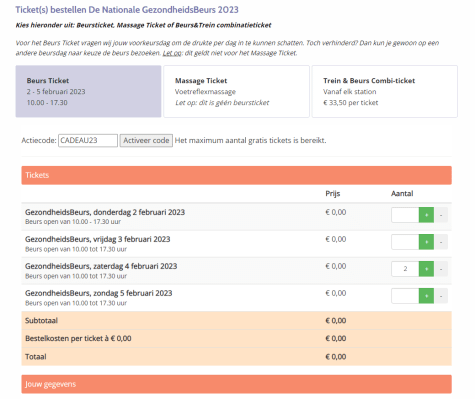475x399 pixels.
Task: Click message 'Het maximum aantal gratis tickets is bereikt'
Action: click(250, 140)
